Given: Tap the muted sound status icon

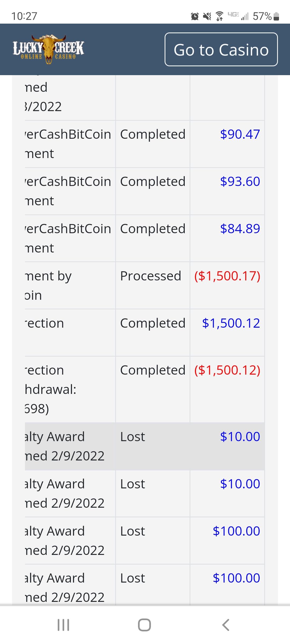Looking at the screenshot, I should [207, 17].
